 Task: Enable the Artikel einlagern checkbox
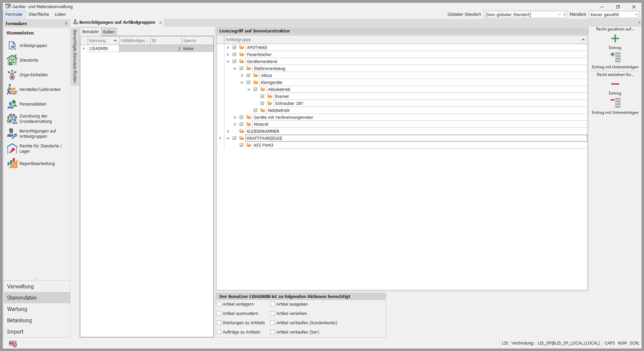tap(219, 304)
